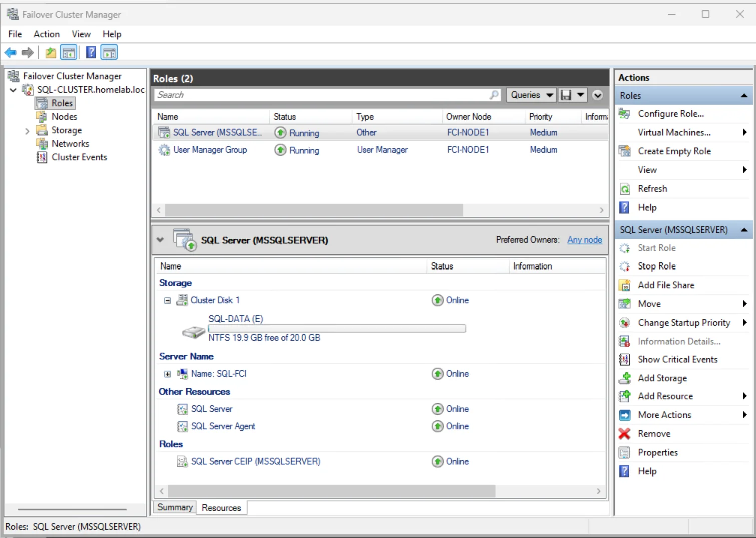Click the magnifier icon in the Search box
This screenshot has width=756, height=538.
click(x=494, y=95)
